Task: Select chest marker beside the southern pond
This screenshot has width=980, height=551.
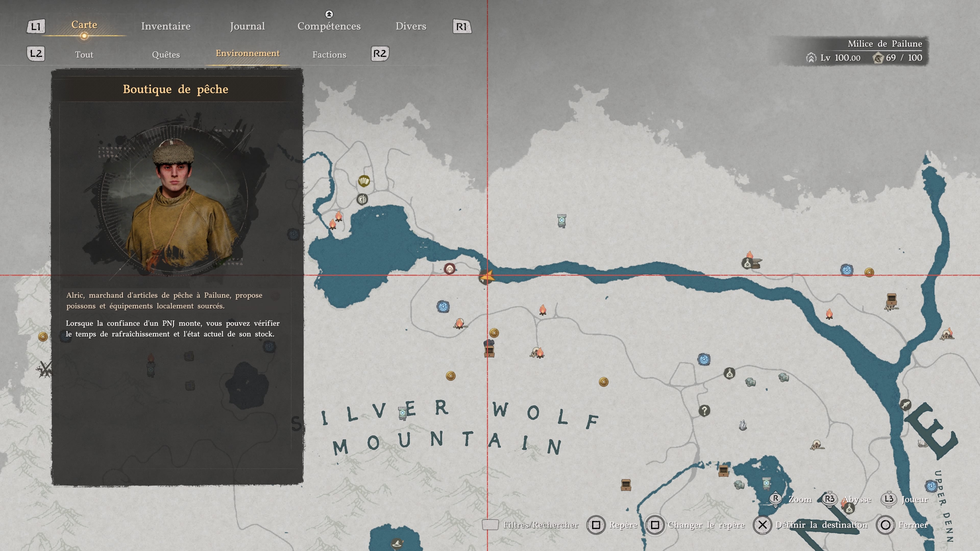Action: pyautogui.click(x=723, y=471)
